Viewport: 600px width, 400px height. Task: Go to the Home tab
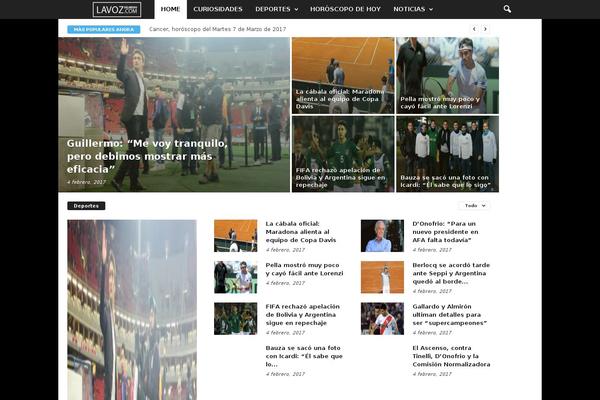tap(170, 9)
